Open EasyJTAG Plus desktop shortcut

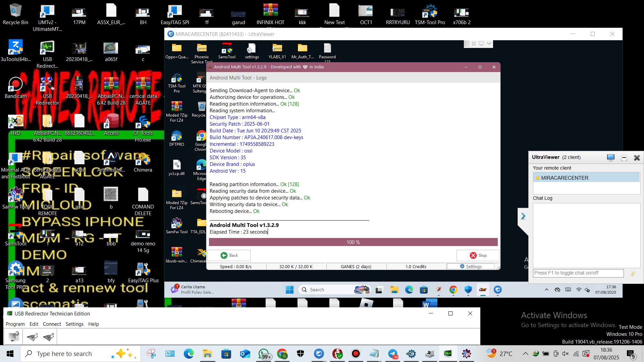click(143, 276)
